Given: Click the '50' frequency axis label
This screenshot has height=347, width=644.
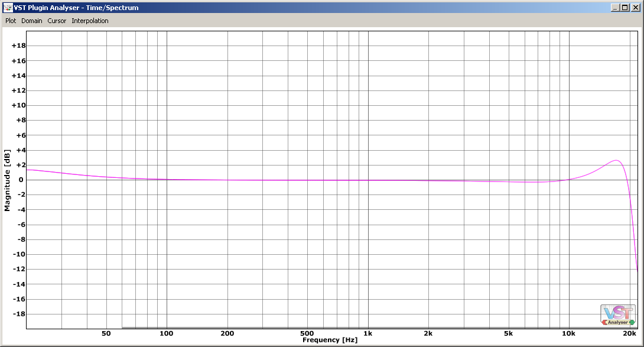Looking at the screenshot, I should point(106,333).
